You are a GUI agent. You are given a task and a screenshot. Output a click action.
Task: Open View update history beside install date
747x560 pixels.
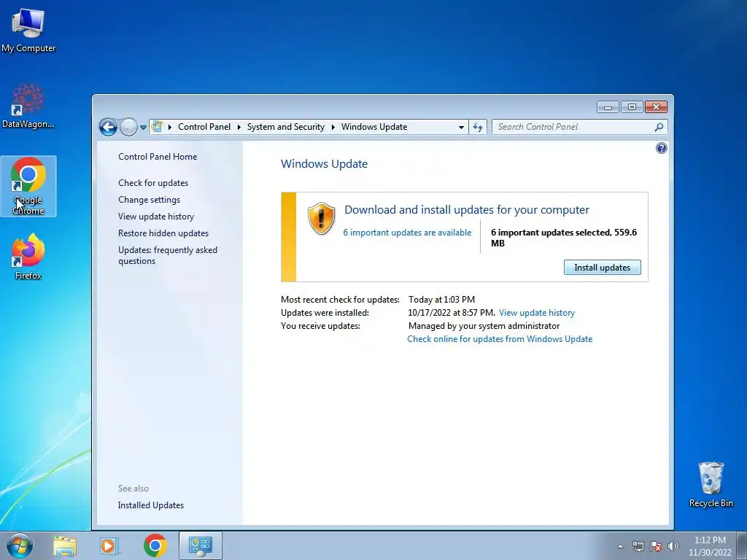(537, 313)
